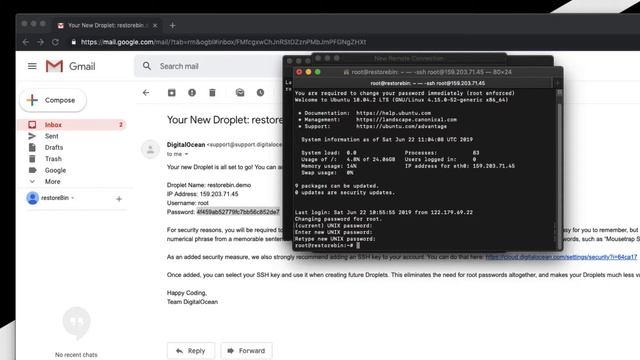
Task: Maximize the terminal window with the green button
Action: click(318, 72)
